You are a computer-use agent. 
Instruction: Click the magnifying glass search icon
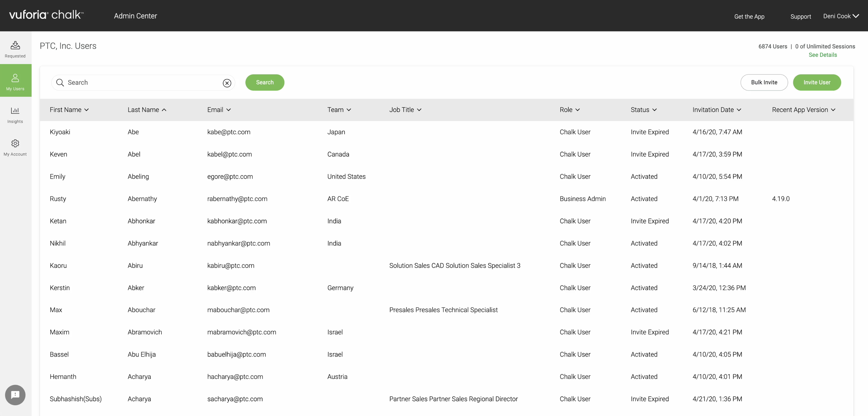click(x=60, y=82)
